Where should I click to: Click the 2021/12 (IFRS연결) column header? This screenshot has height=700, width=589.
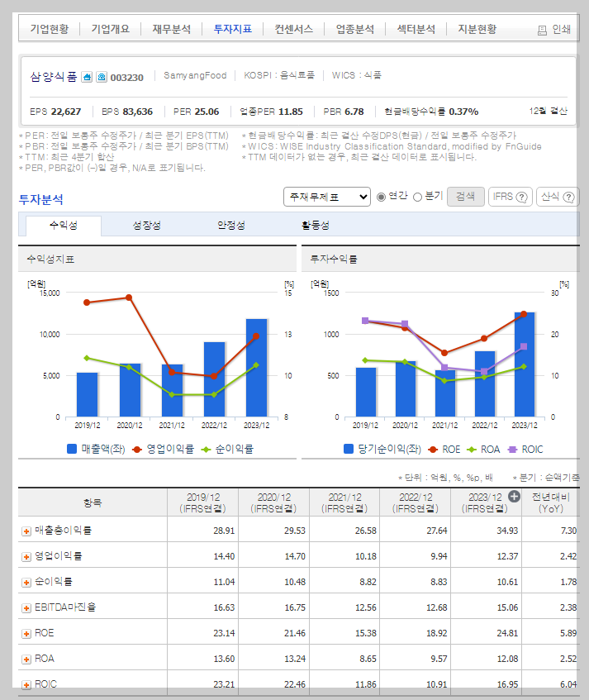[x=344, y=502]
